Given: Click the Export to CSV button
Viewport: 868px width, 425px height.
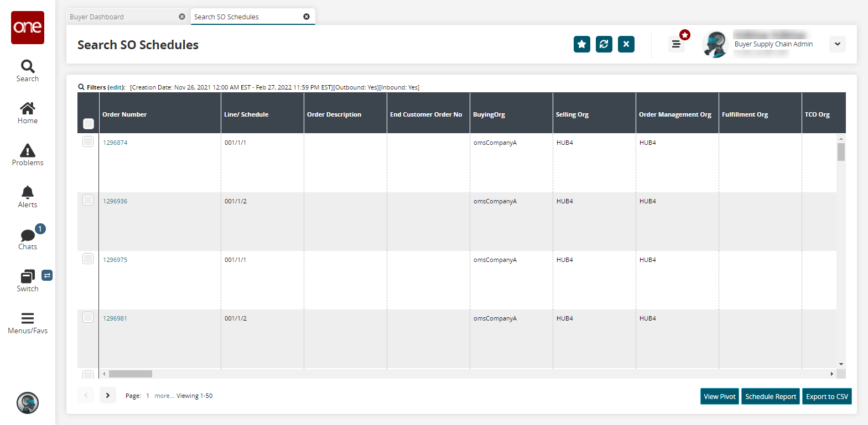Looking at the screenshot, I should pos(827,397).
